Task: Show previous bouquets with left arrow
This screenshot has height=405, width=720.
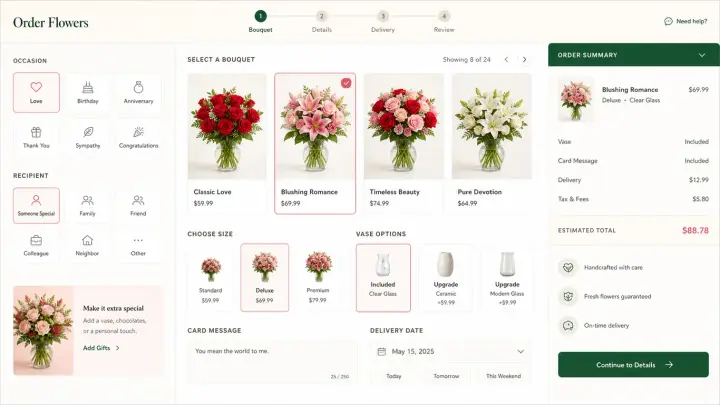Action: click(x=506, y=60)
